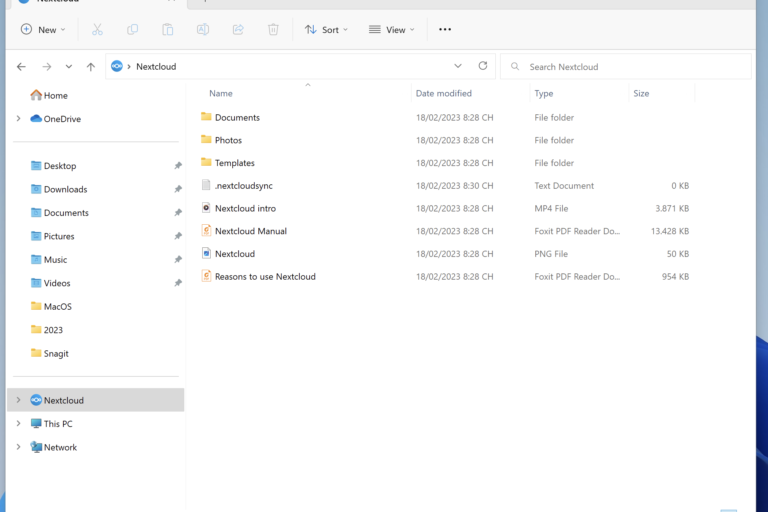Sort by the Size column header
Image resolution: width=768 pixels, height=512 pixels.
641,93
